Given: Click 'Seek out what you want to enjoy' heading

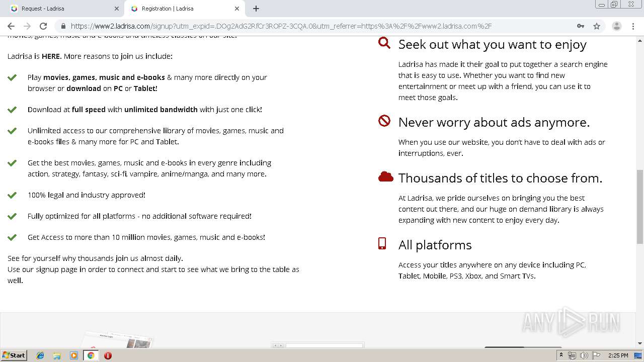Looking at the screenshot, I should (493, 45).
